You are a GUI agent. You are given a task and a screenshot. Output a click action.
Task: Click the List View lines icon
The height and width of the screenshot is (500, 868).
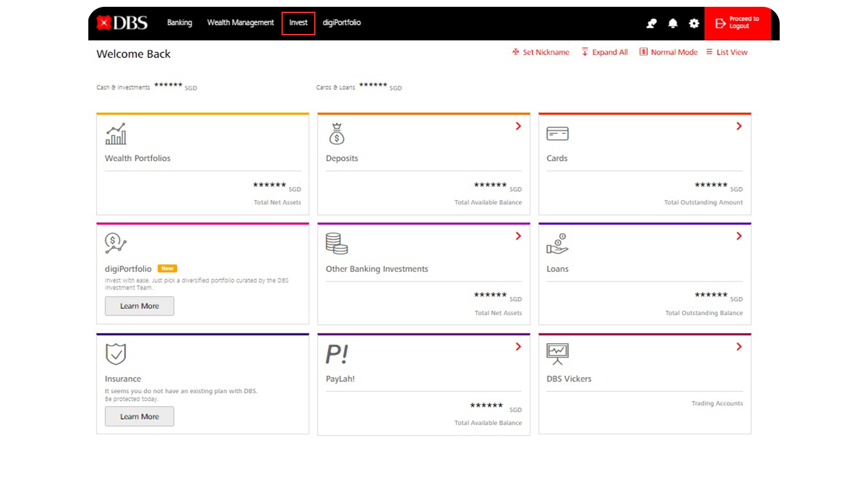pyautogui.click(x=709, y=52)
